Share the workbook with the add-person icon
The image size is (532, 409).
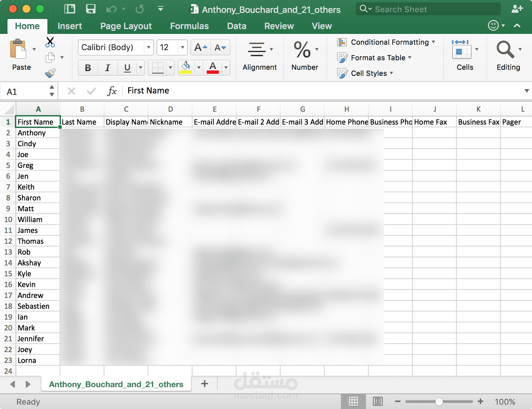coord(517,9)
